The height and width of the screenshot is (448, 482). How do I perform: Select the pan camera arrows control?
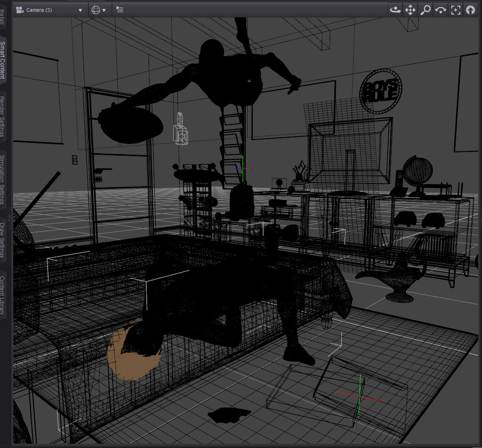tap(410, 10)
